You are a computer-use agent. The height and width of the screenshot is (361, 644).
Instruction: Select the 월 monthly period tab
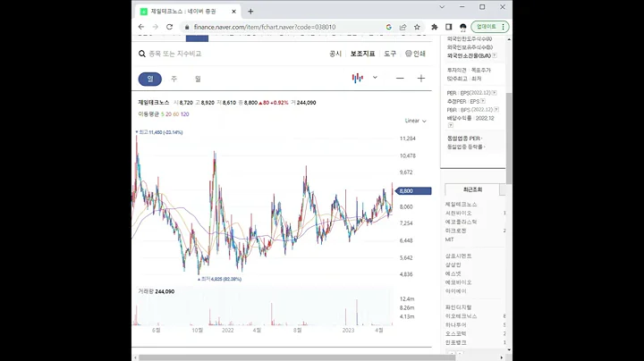(x=198, y=79)
